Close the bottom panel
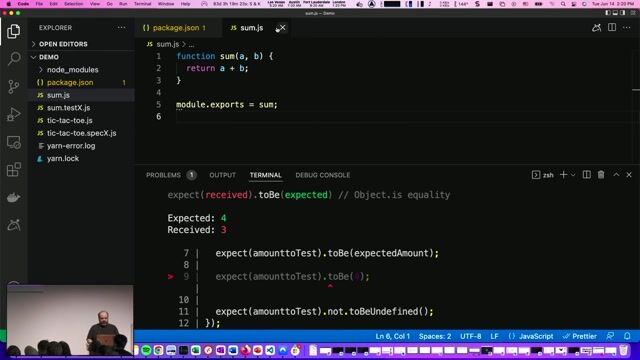The height and width of the screenshot is (360, 640). (629, 175)
